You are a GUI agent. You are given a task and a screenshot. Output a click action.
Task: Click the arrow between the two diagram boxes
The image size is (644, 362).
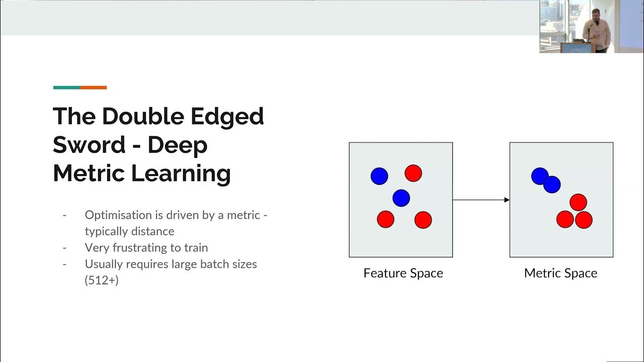pyautogui.click(x=480, y=200)
